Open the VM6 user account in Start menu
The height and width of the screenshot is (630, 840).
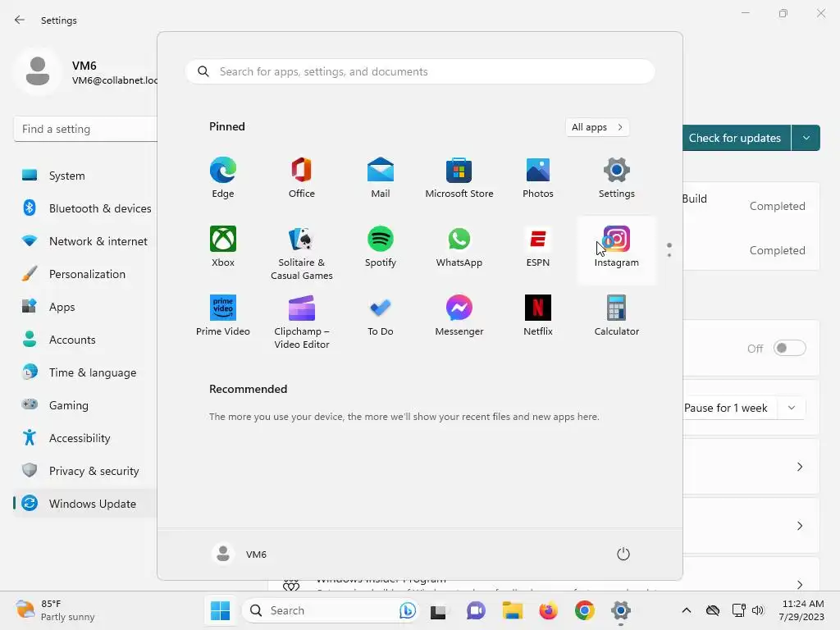(240, 554)
